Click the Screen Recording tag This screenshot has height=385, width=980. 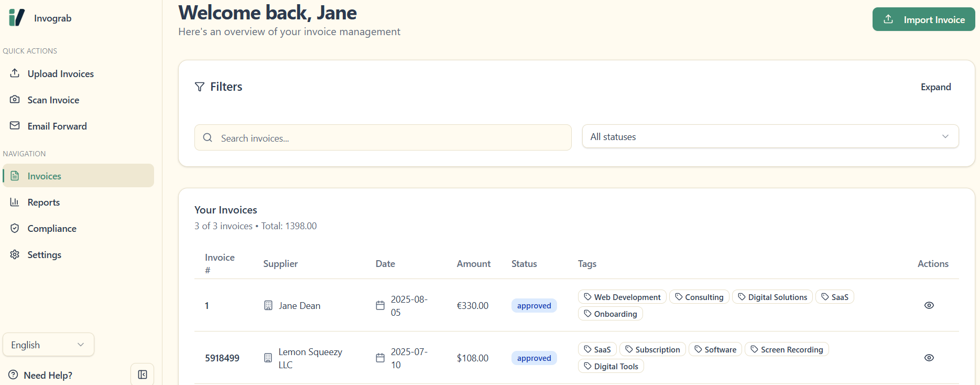click(x=787, y=349)
